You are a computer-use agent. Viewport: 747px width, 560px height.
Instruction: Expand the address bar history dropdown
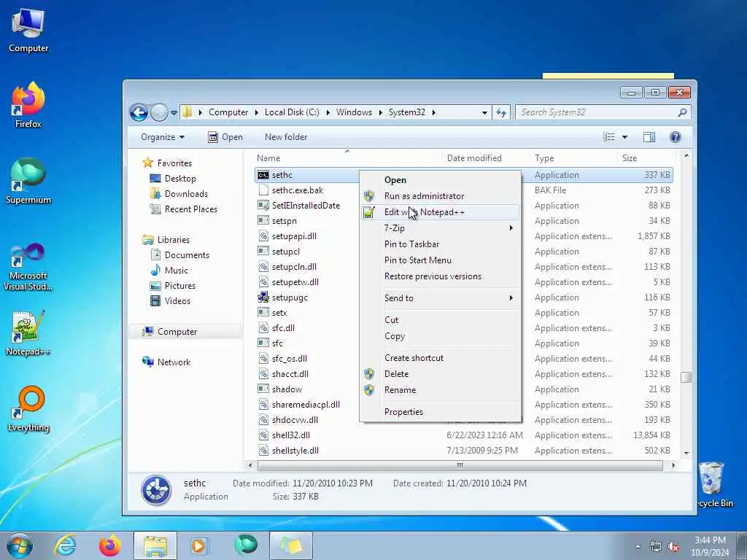pos(484,113)
